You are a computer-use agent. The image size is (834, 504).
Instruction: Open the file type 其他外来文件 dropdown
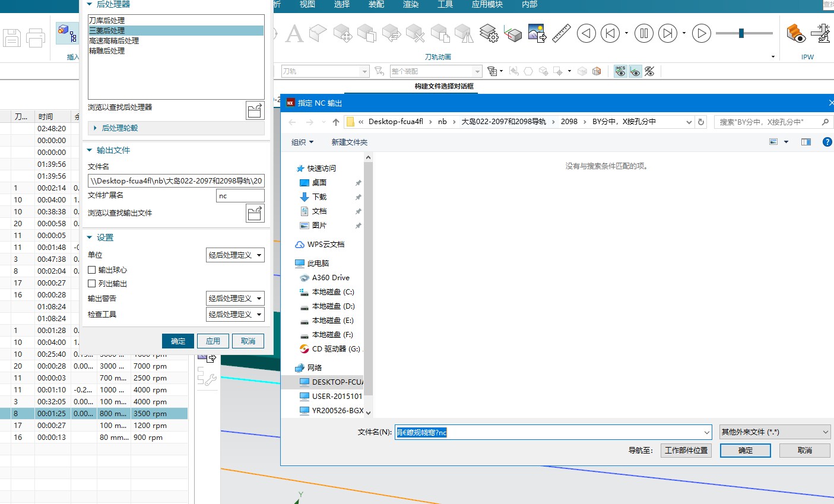tap(775, 432)
